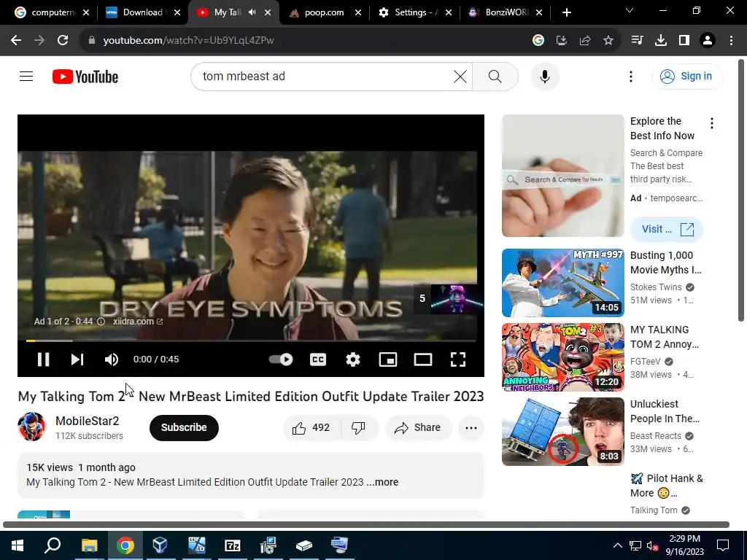
Task: Click the magnifier search button
Action: 495,76
